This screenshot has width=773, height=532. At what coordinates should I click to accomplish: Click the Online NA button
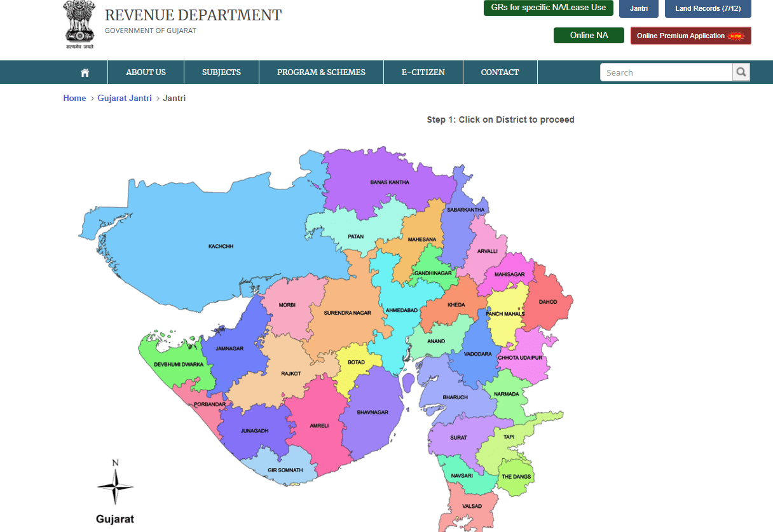[x=589, y=35]
